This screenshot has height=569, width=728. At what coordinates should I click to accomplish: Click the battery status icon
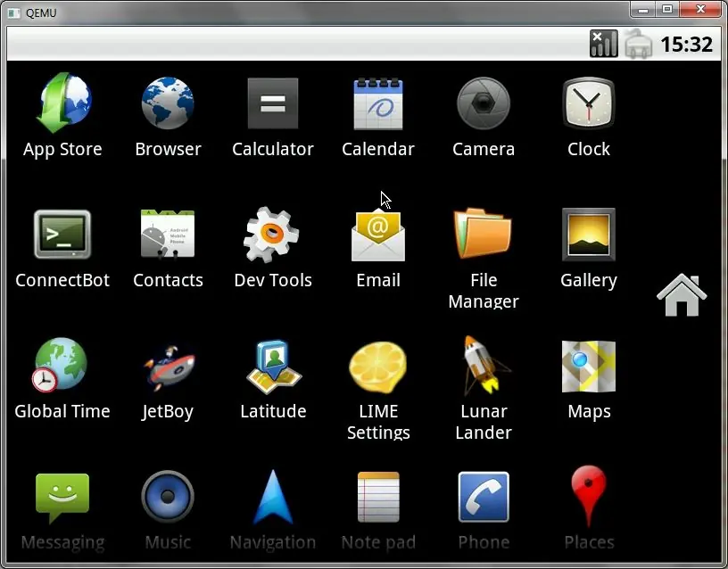pos(638,44)
